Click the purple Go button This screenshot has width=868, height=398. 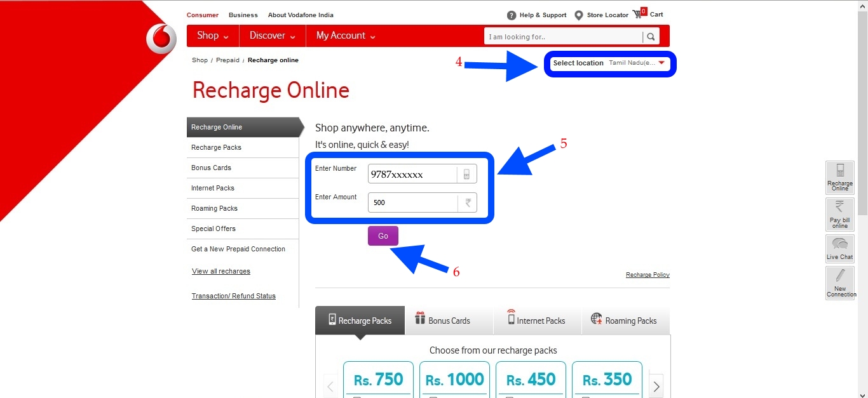pyautogui.click(x=383, y=235)
